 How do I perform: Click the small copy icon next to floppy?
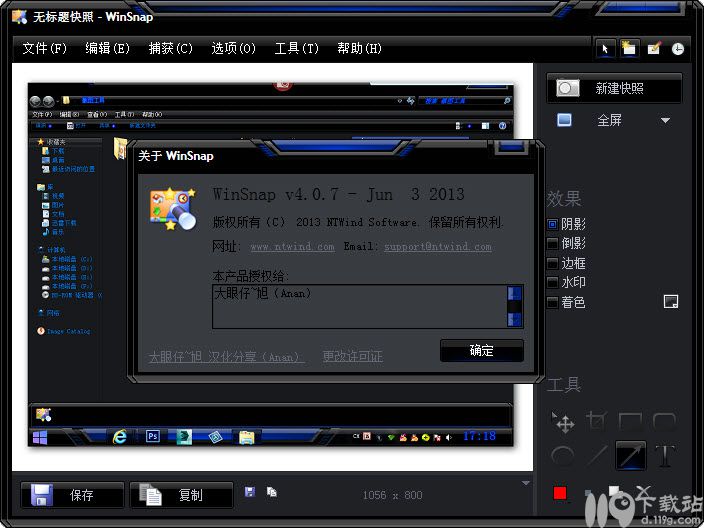(x=272, y=492)
